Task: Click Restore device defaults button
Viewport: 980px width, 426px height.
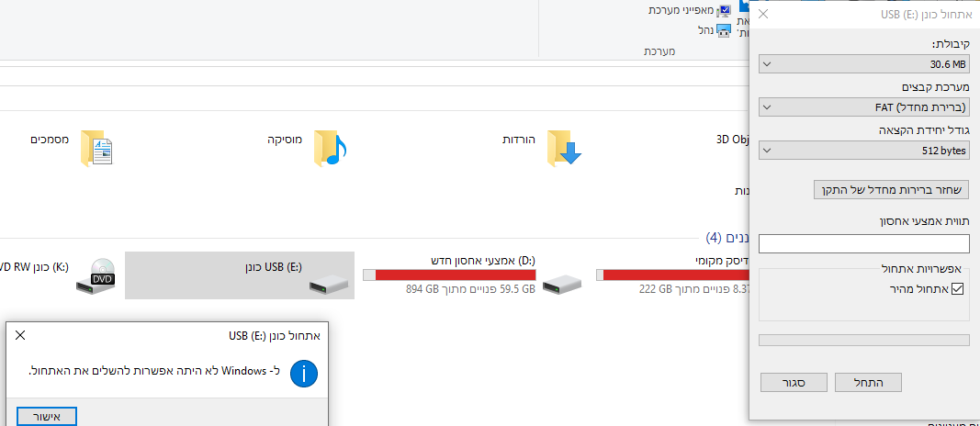Action: tap(892, 190)
